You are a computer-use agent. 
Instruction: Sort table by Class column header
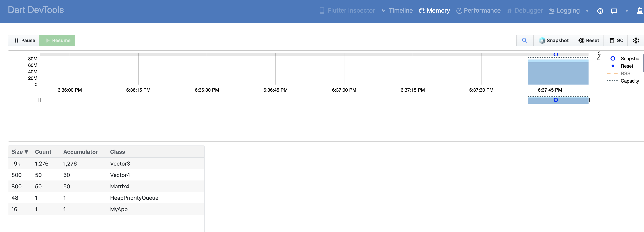click(x=117, y=152)
